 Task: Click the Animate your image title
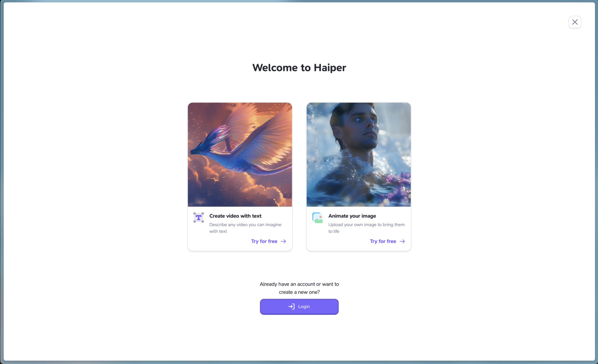tap(352, 216)
